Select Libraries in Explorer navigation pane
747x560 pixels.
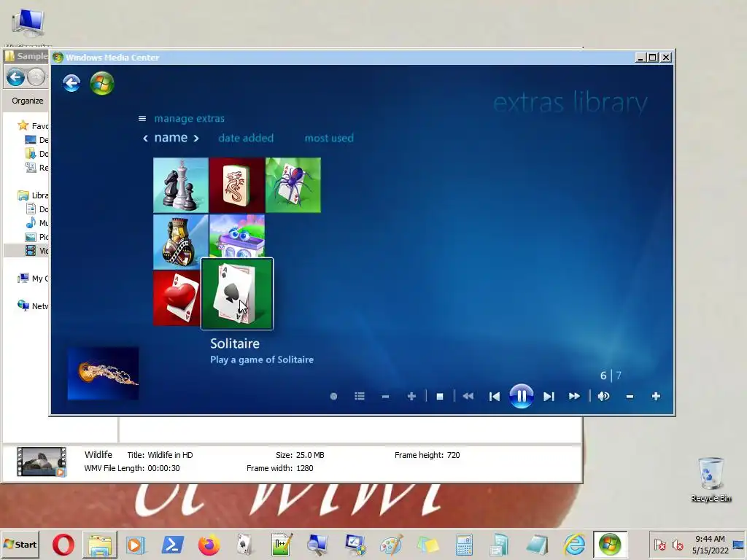pyautogui.click(x=32, y=195)
